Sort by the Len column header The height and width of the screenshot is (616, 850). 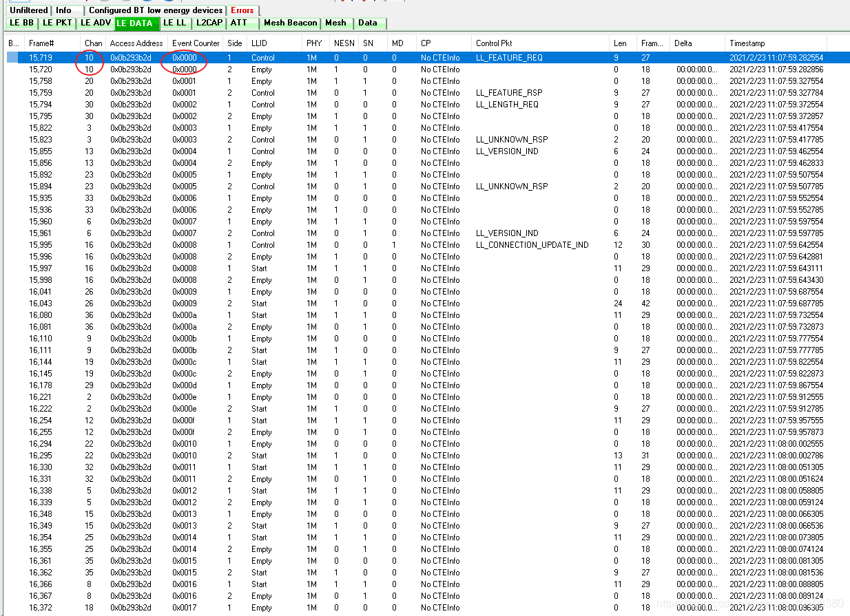pyautogui.click(x=623, y=43)
